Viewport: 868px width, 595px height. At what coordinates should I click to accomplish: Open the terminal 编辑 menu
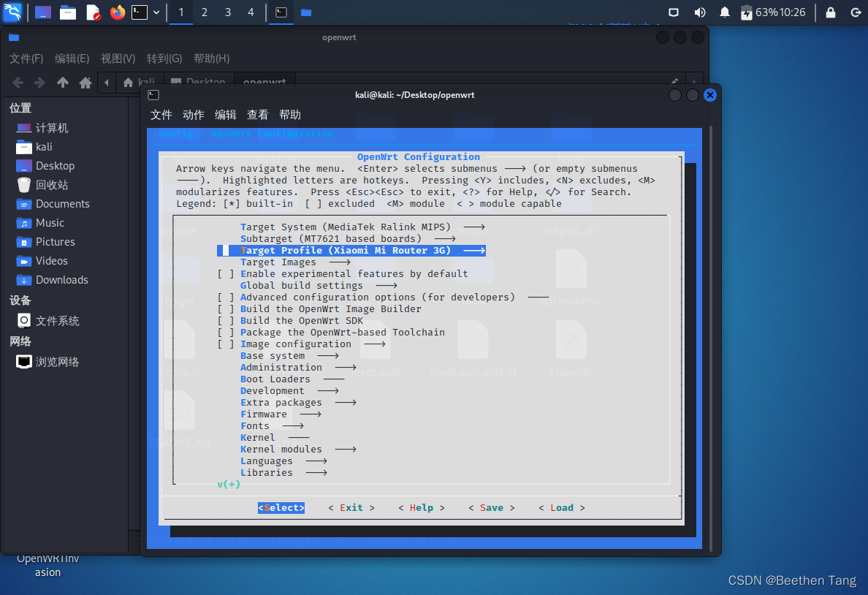[225, 115]
